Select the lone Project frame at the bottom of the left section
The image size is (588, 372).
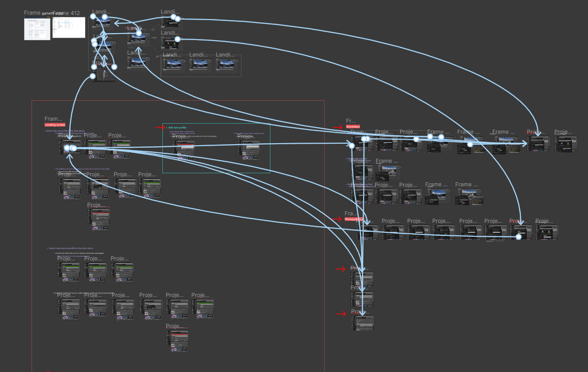177,340
